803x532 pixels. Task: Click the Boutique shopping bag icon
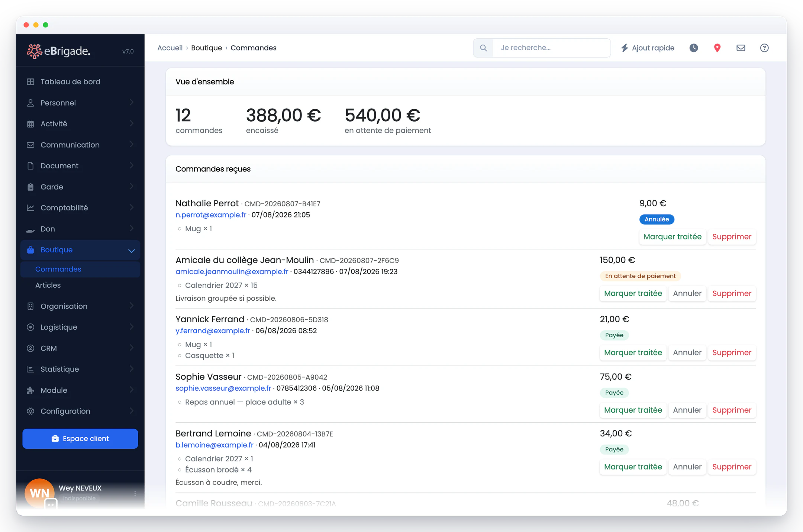tap(30, 250)
